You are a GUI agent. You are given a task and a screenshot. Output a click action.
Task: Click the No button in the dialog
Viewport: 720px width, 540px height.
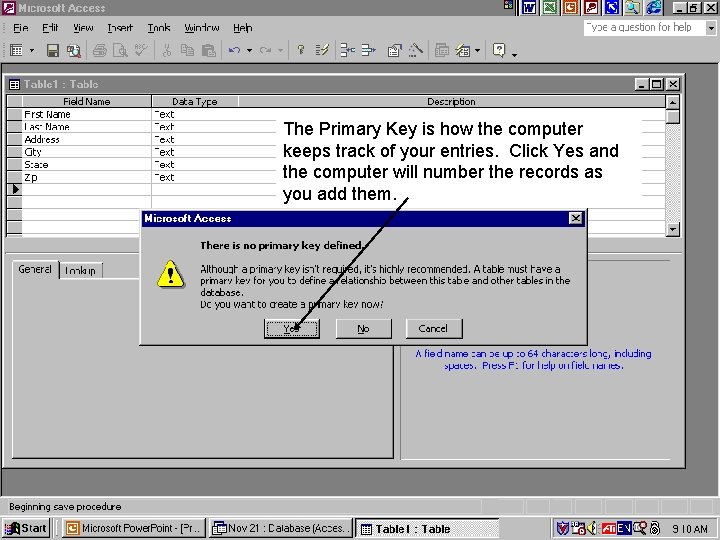(x=363, y=329)
